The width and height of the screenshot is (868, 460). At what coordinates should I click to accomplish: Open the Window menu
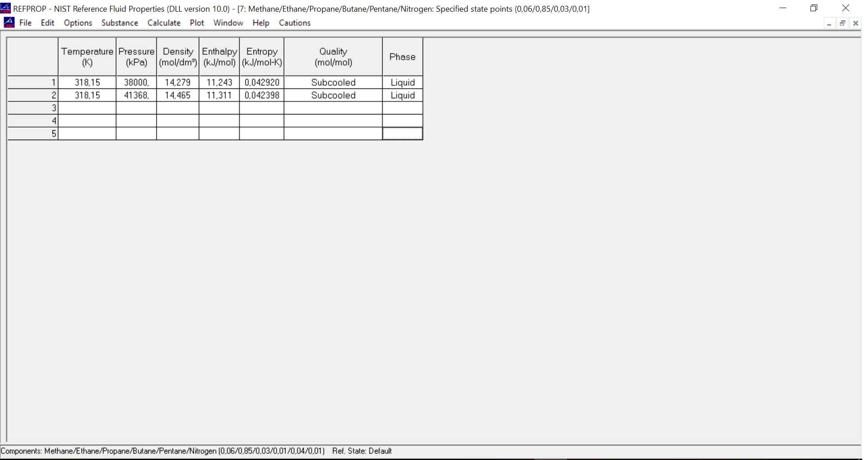(228, 23)
